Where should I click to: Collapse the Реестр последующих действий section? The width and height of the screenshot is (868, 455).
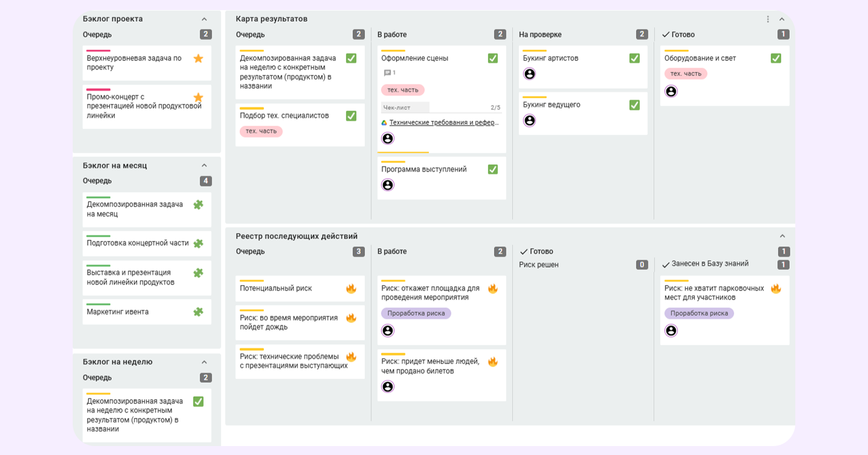point(782,236)
